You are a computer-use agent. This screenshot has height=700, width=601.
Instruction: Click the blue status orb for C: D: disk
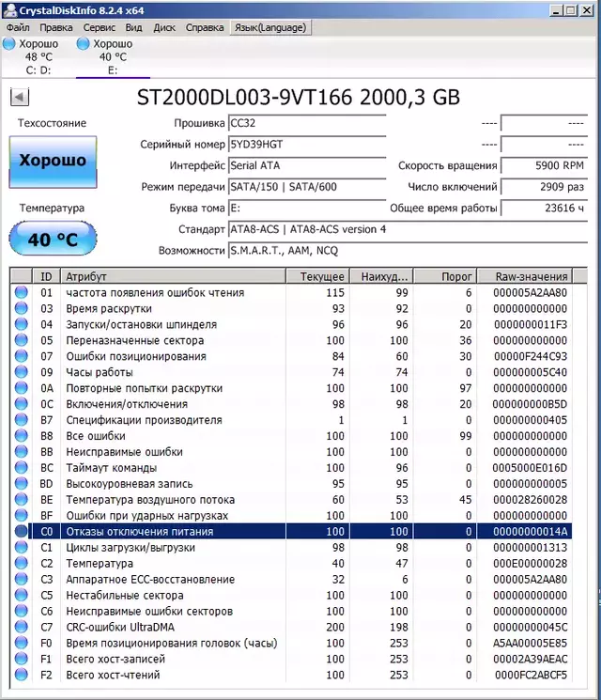coord(9,44)
